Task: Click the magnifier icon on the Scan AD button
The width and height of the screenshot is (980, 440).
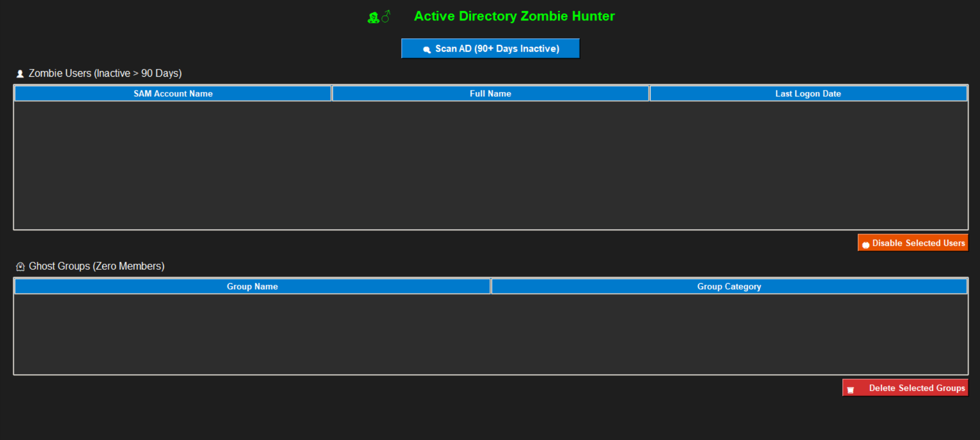Action: (x=427, y=50)
